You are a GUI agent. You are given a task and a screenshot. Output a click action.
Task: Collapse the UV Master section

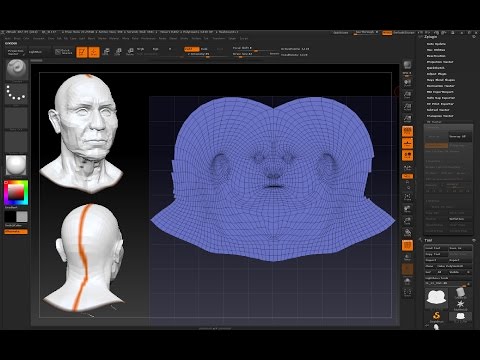434,122
